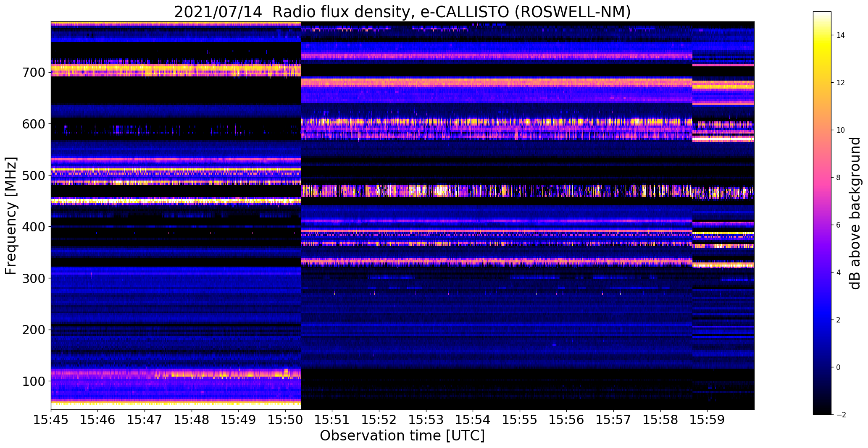This screenshot has width=868, height=448.
Task: Click the 15:48 time tick label
Action: coord(192,420)
